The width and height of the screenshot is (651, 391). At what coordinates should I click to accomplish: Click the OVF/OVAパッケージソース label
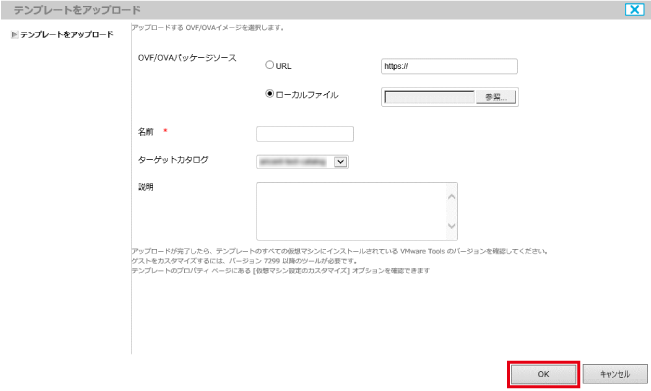tap(187, 58)
